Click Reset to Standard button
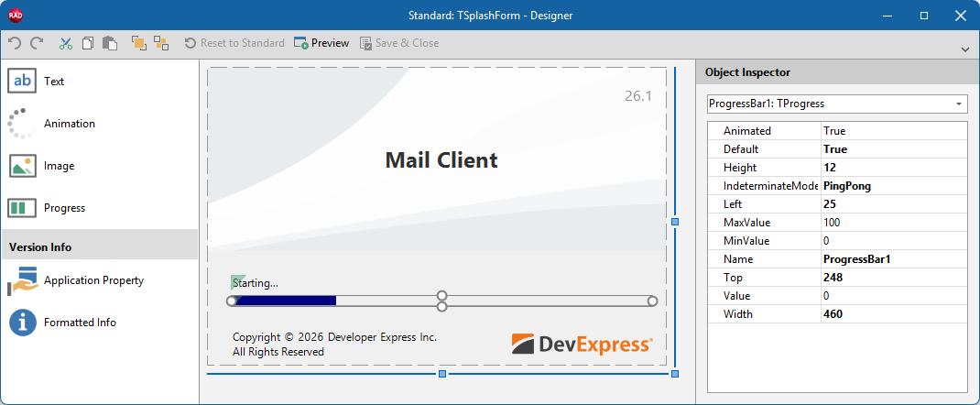Screen dimensions: 980x405 coord(234,43)
